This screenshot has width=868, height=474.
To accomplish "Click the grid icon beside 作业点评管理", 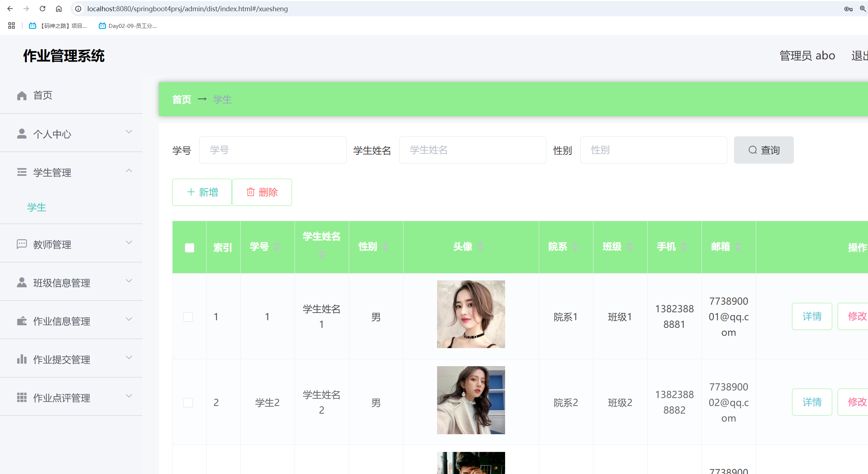I will 22,398.
